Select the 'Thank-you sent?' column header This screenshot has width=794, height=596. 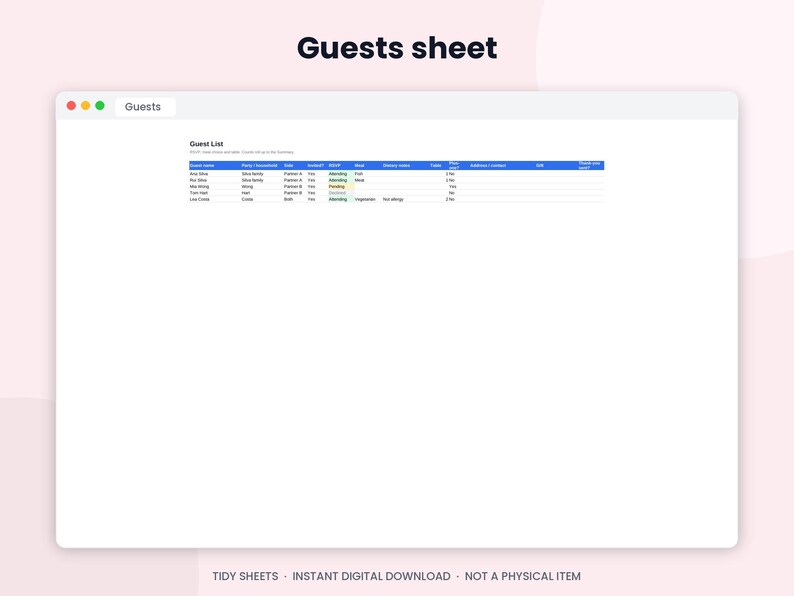pyautogui.click(x=589, y=166)
